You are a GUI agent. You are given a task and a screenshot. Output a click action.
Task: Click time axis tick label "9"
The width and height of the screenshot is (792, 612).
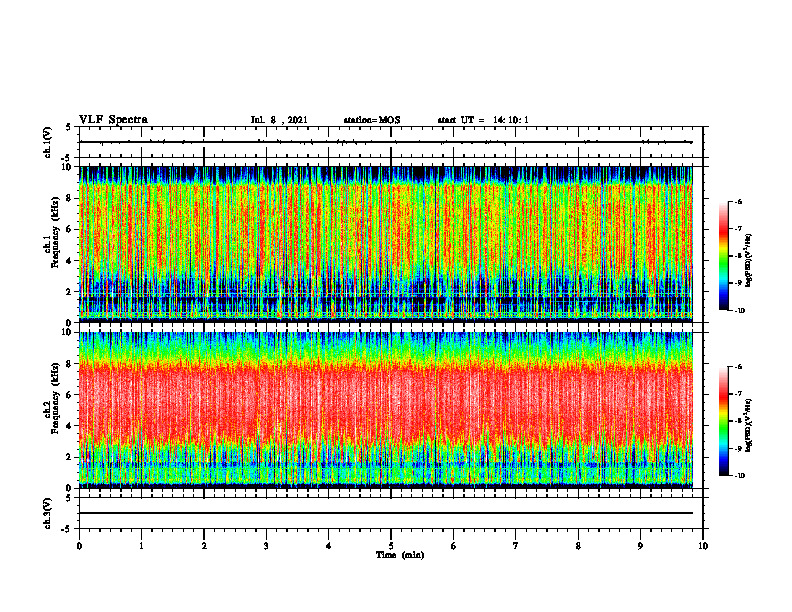click(x=640, y=546)
